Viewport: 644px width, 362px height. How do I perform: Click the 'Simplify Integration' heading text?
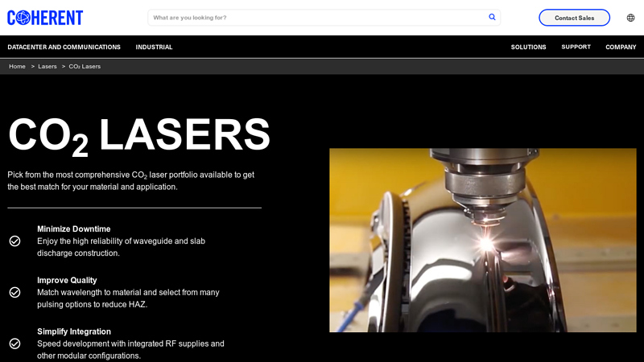74,331
